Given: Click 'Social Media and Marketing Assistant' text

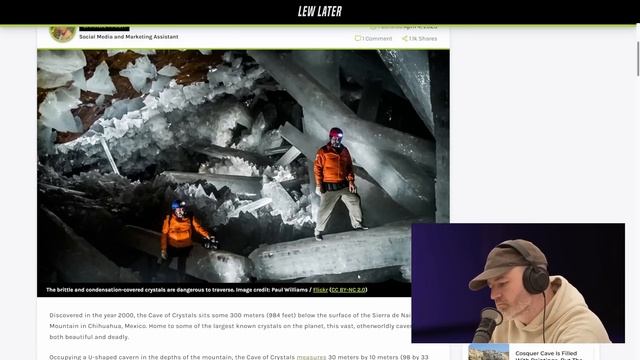Looking at the screenshot, I should coord(129,37).
